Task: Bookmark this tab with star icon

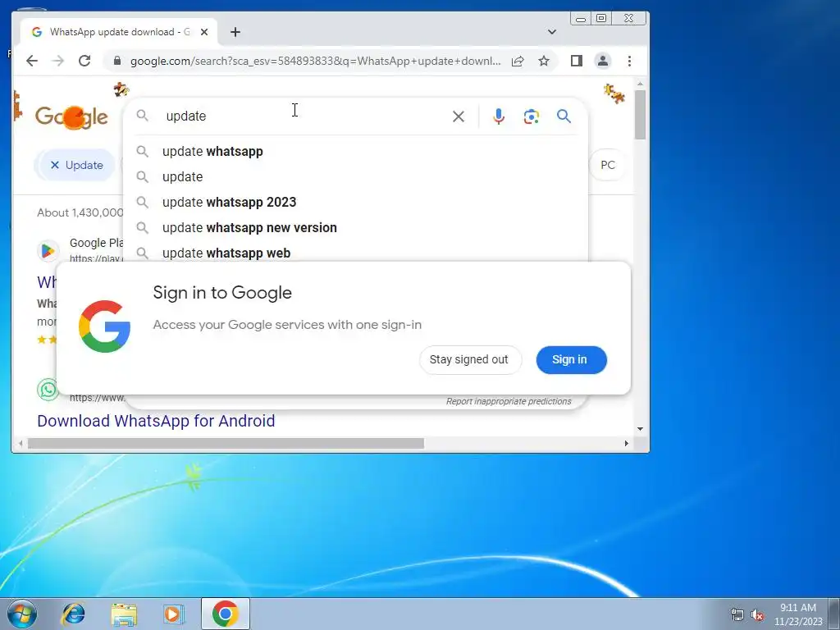Action: pyautogui.click(x=544, y=61)
